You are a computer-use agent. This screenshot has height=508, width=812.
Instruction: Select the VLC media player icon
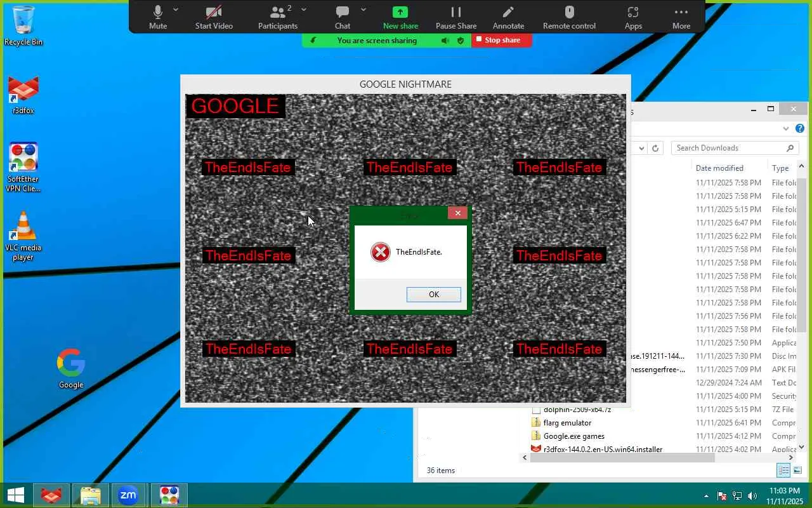(23, 236)
